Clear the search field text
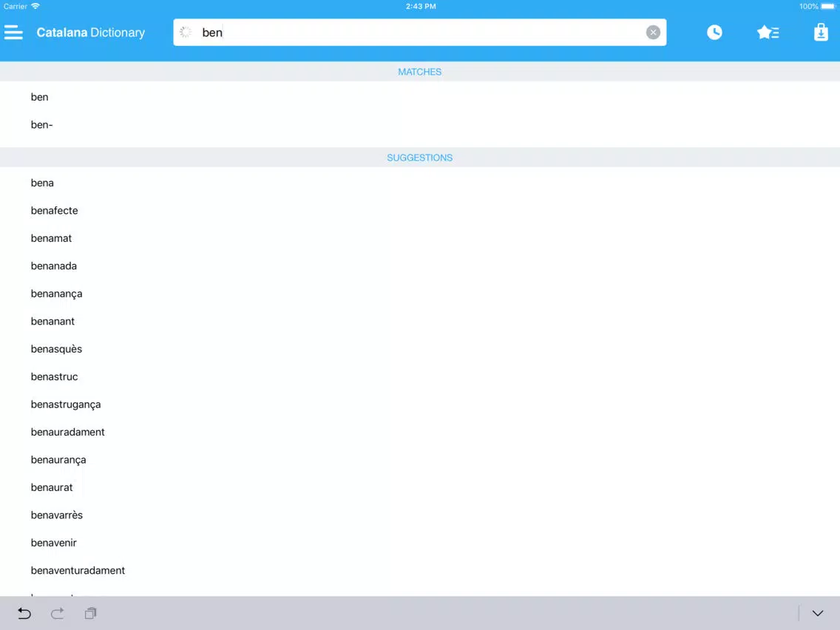The width and height of the screenshot is (840, 630). pyautogui.click(x=652, y=33)
